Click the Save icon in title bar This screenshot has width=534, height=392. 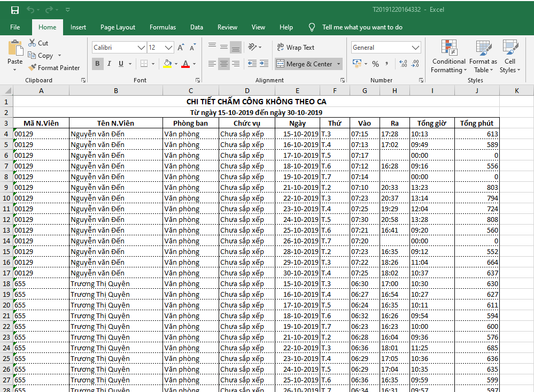[15, 10]
